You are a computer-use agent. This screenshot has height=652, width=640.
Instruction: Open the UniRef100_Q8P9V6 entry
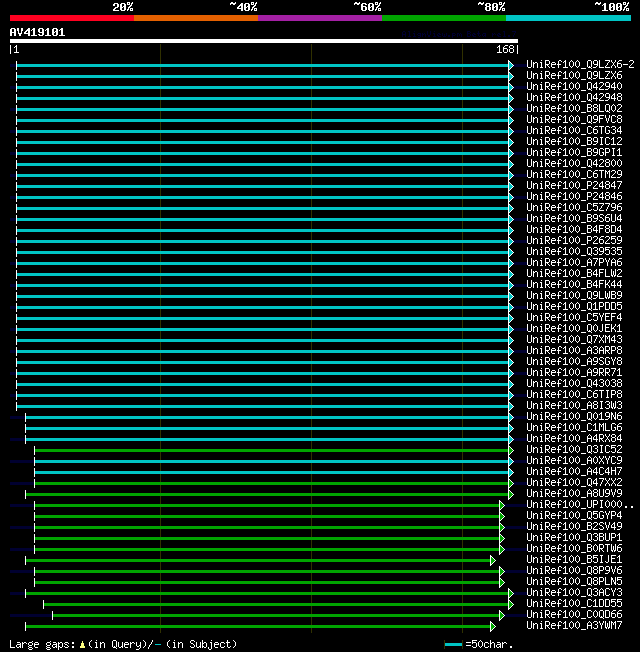click(x=574, y=571)
